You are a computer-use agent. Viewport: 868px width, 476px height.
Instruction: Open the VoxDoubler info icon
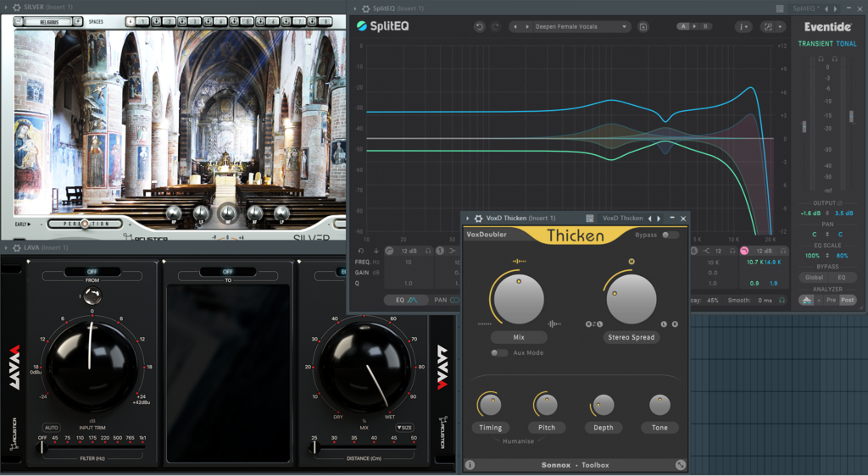point(470,465)
